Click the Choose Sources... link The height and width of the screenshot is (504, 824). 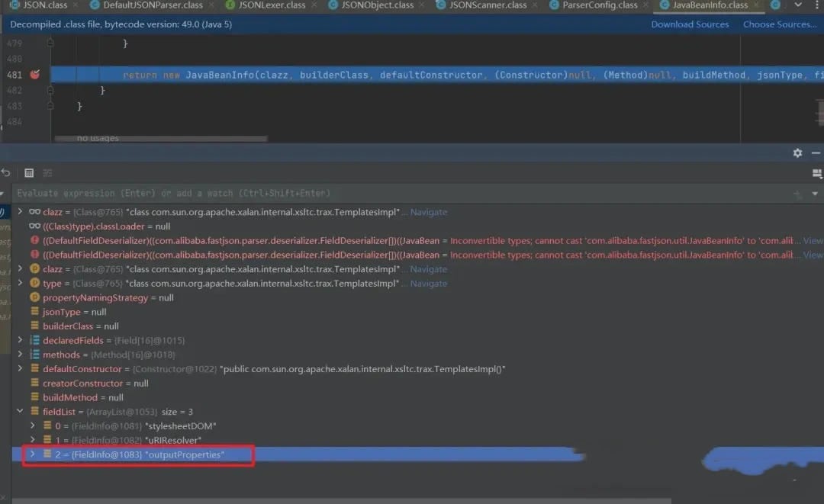click(779, 24)
